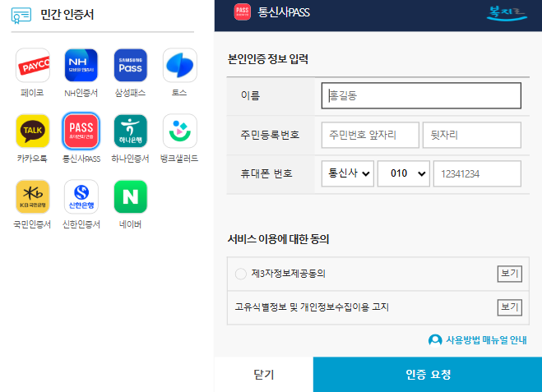
Task: Choose the 통신사PASS icon in certificate grid
Action: pos(81,131)
